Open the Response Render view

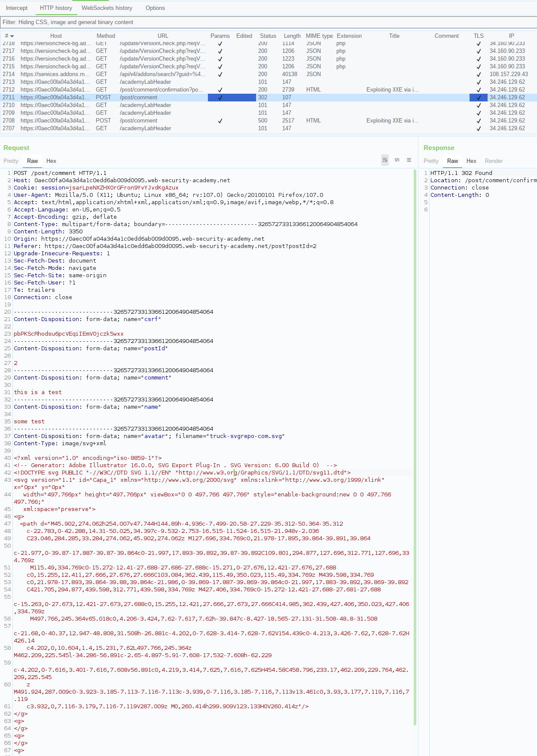point(494,161)
